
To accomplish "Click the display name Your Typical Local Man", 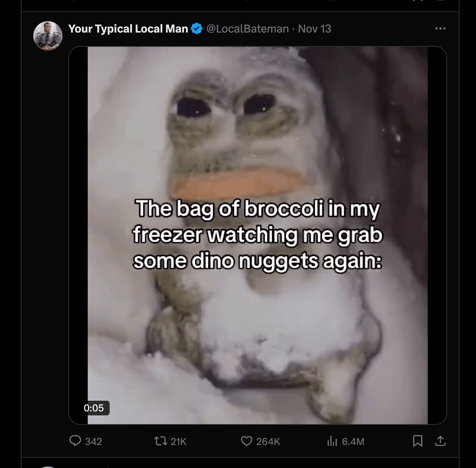I will [x=128, y=29].
